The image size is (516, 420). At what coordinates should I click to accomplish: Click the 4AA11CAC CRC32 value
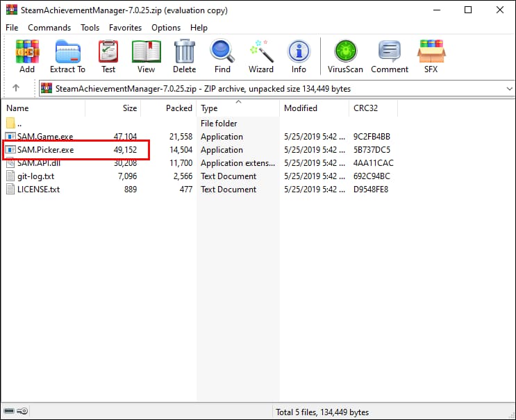[x=373, y=163]
